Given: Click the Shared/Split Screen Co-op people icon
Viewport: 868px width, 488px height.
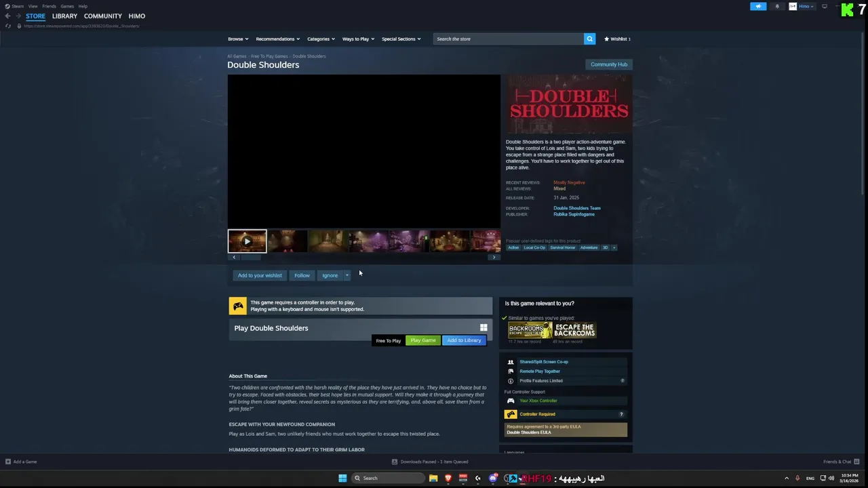Looking at the screenshot, I should (x=511, y=362).
